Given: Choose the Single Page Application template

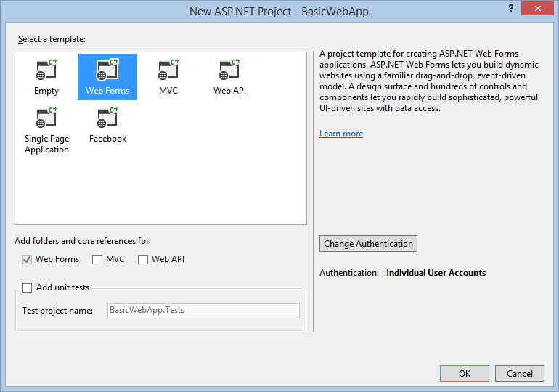Looking at the screenshot, I should [x=46, y=120].
